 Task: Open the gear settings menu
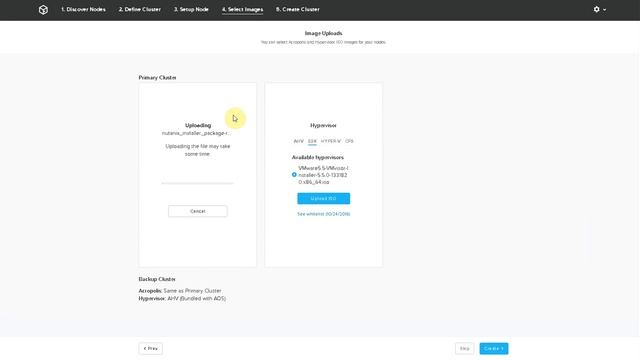pos(596,9)
